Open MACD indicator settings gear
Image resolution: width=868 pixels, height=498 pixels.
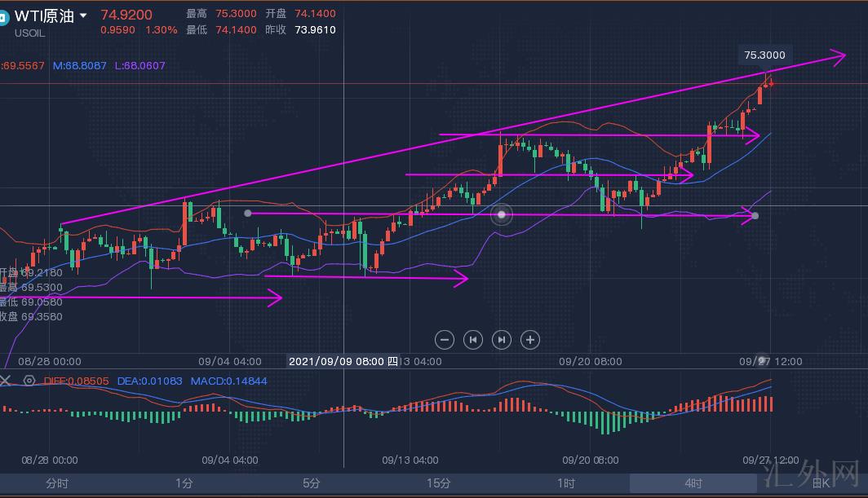coord(29,381)
